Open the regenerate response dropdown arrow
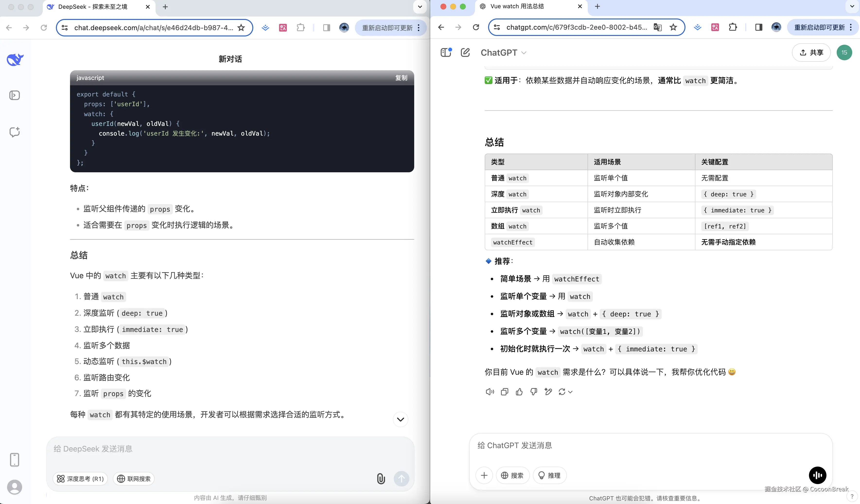 coord(570,392)
